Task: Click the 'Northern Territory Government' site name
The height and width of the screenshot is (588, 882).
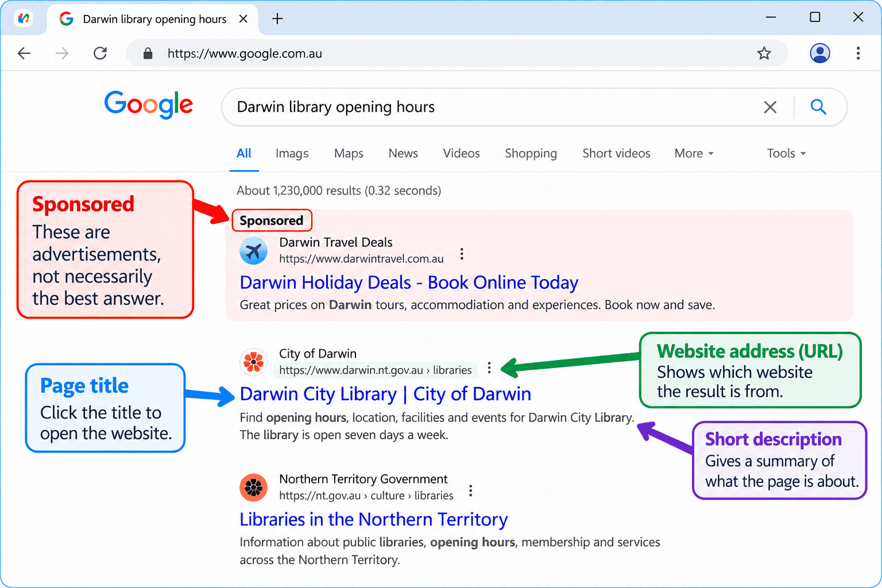Action: point(363,479)
